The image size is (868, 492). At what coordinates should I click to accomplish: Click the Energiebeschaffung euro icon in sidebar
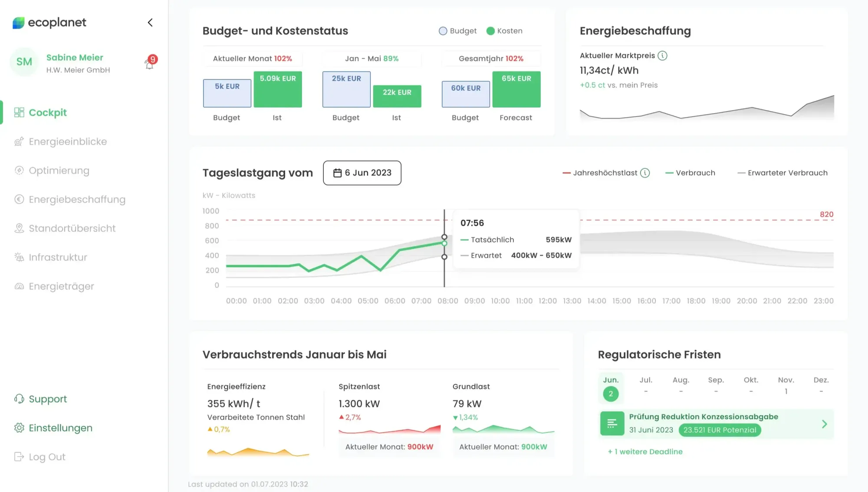[x=19, y=199]
